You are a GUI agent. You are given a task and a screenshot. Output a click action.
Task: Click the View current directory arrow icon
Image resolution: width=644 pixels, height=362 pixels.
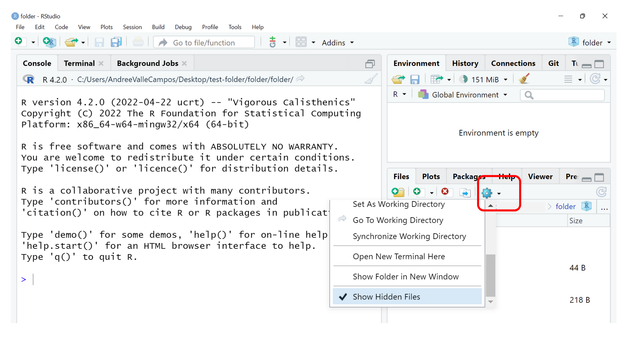pyautogui.click(x=301, y=78)
